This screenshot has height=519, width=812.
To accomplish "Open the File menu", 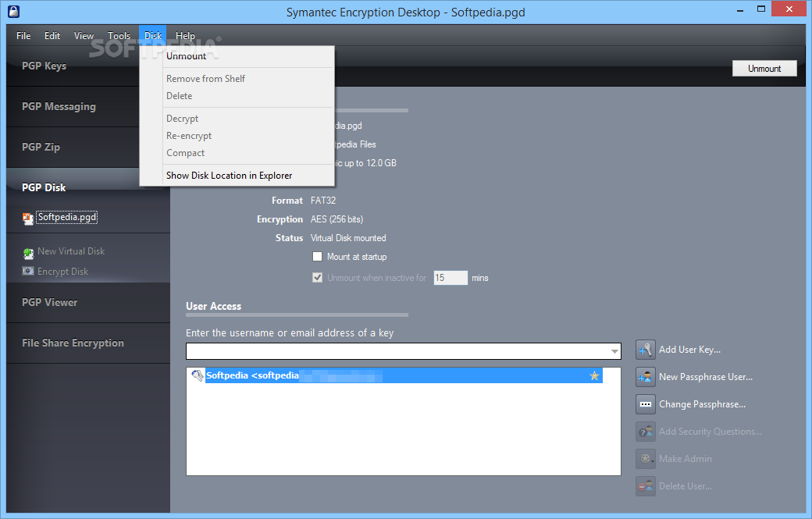I will pos(23,36).
